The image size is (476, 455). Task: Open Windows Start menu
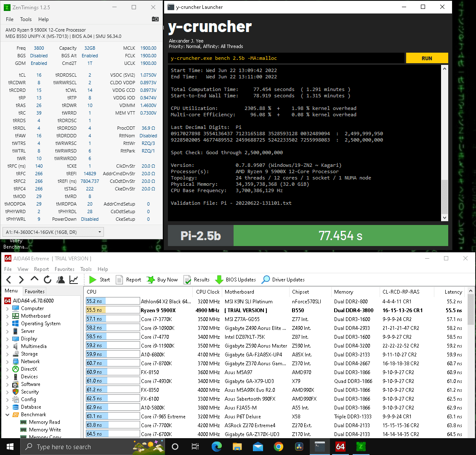click(10, 447)
